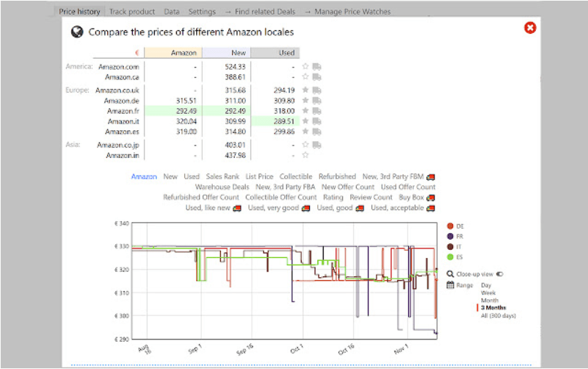
Task: Toggle the ES green legend dot
Action: (x=451, y=257)
